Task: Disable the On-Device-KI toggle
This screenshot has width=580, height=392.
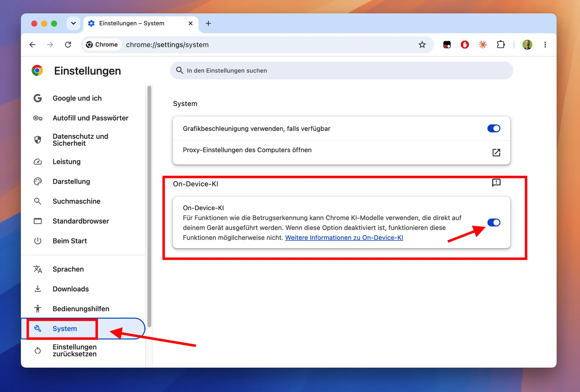Action: point(494,223)
